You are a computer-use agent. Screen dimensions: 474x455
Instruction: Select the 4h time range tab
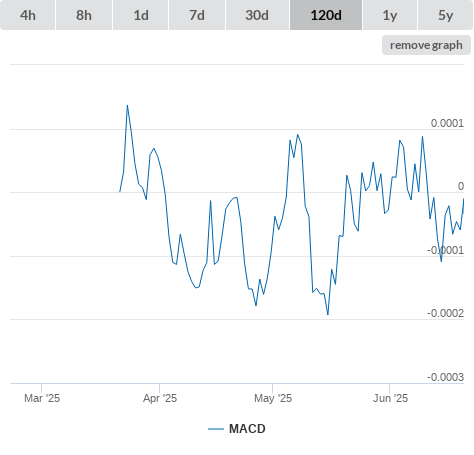point(28,15)
